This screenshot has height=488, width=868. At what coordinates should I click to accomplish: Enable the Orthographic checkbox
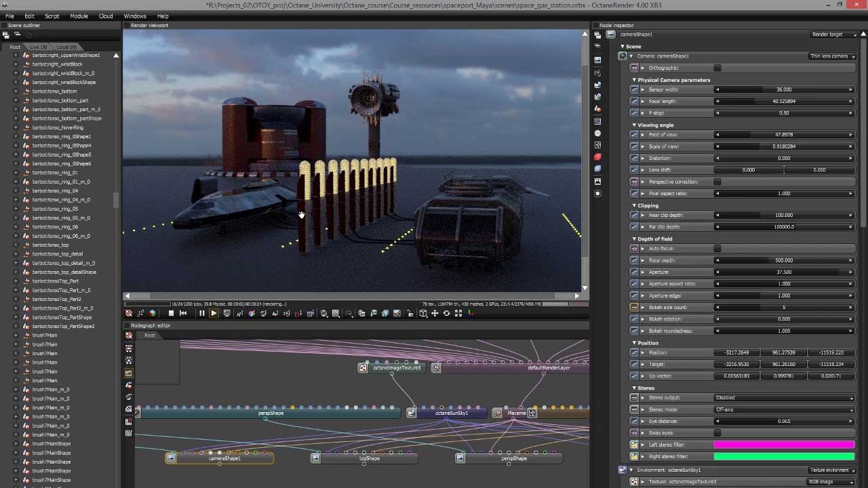717,68
